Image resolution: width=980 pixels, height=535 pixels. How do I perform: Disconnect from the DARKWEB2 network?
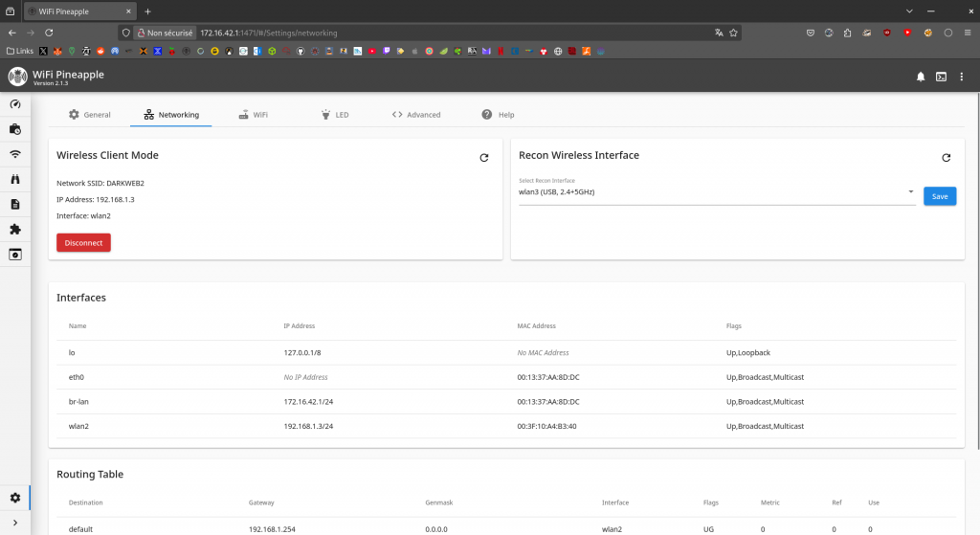point(84,242)
